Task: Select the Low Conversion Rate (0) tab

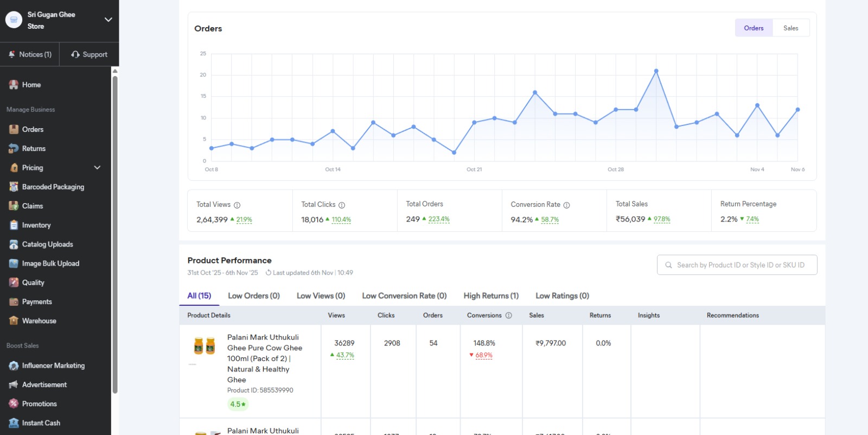Action: click(x=404, y=296)
